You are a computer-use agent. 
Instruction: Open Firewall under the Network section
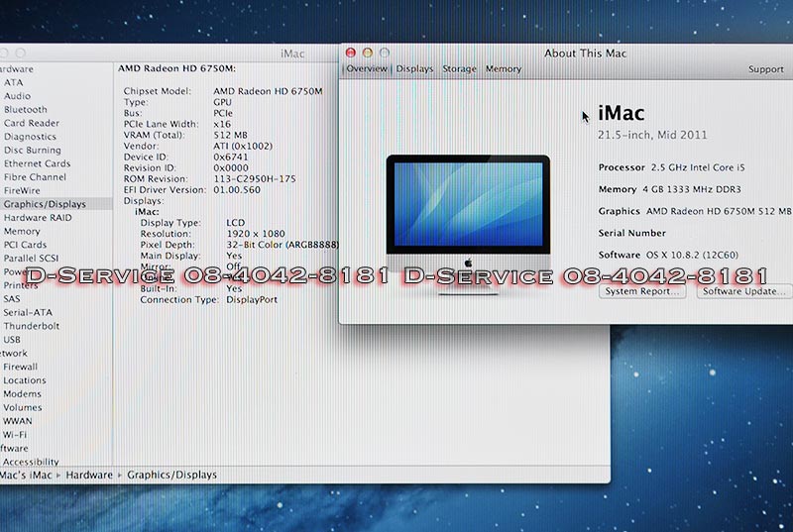(x=20, y=367)
